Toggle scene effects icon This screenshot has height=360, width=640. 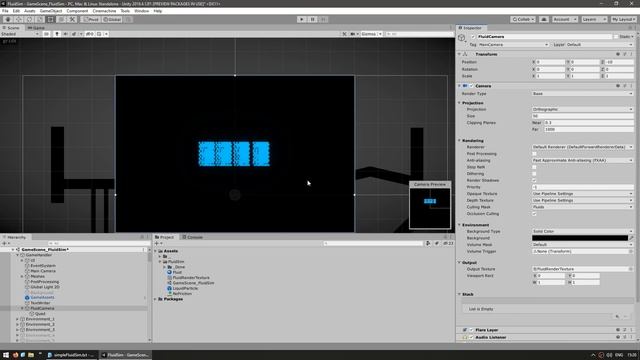click(x=74, y=34)
